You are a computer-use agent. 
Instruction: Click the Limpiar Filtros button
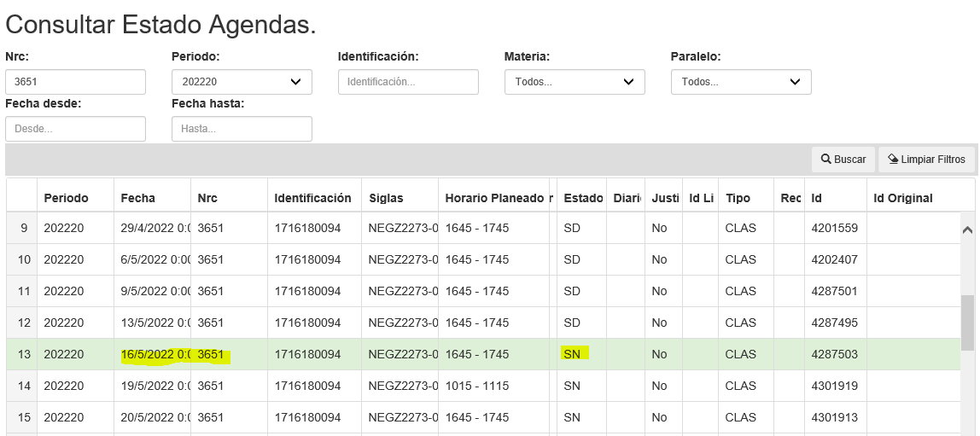926,160
